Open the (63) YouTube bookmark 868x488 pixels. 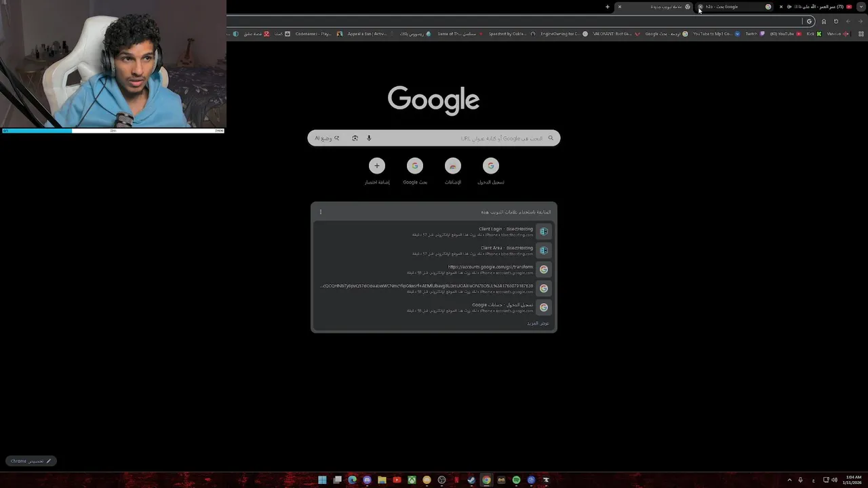pos(785,33)
